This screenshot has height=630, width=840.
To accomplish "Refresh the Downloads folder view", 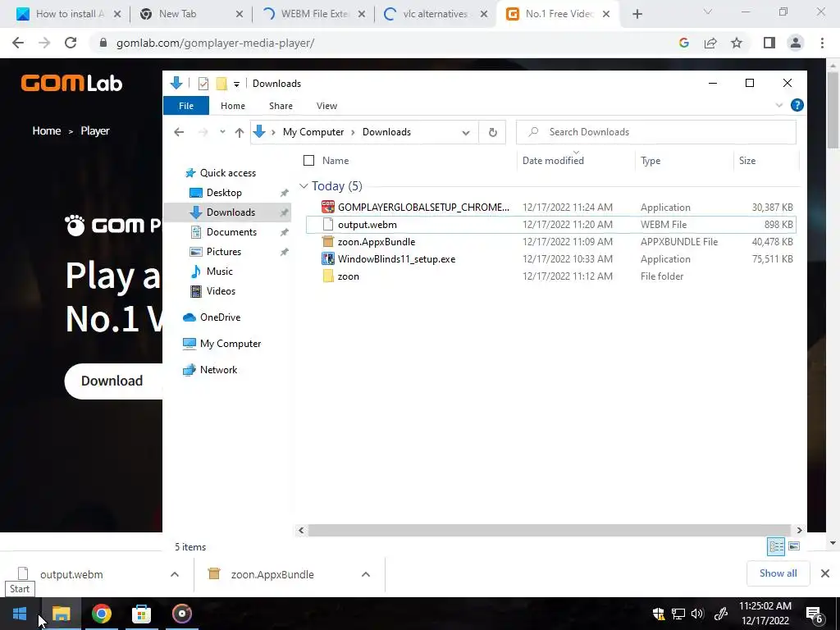I will 493,132.
